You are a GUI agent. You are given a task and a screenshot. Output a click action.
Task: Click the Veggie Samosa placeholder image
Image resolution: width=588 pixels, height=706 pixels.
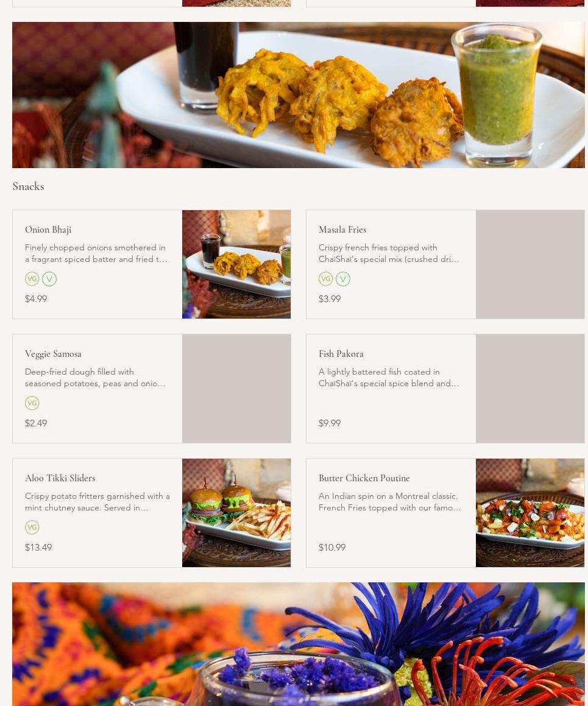[236, 389]
